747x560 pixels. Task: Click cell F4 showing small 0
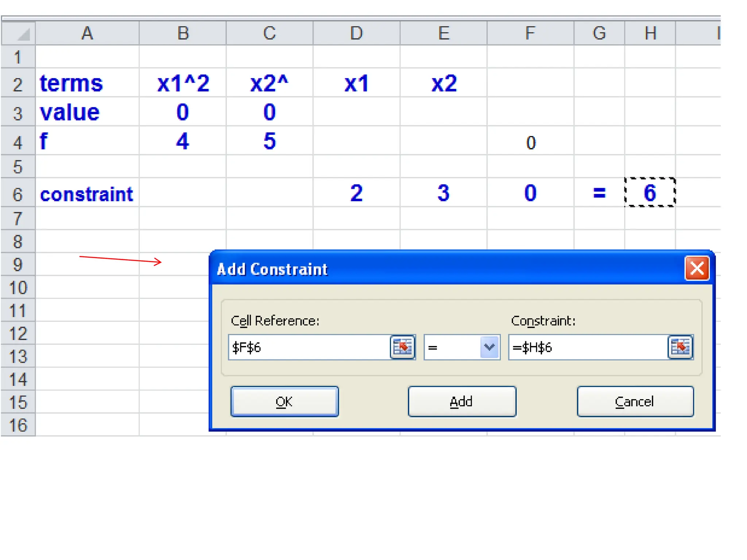[530, 141]
